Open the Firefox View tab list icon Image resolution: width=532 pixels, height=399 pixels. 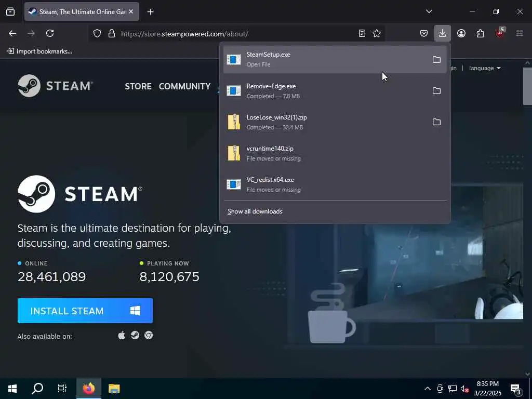[10, 11]
